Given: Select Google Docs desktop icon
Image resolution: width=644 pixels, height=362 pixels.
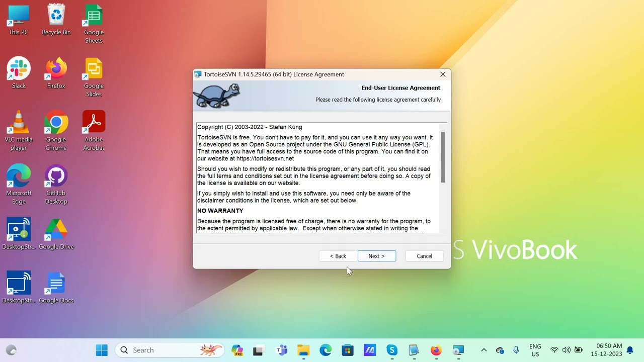Looking at the screenshot, I should pyautogui.click(x=56, y=288).
